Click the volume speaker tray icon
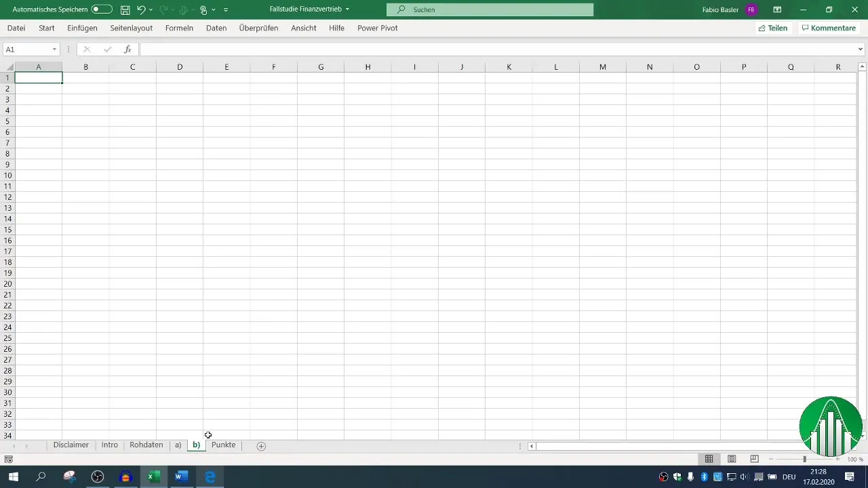The height and width of the screenshot is (488, 868). point(745,477)
